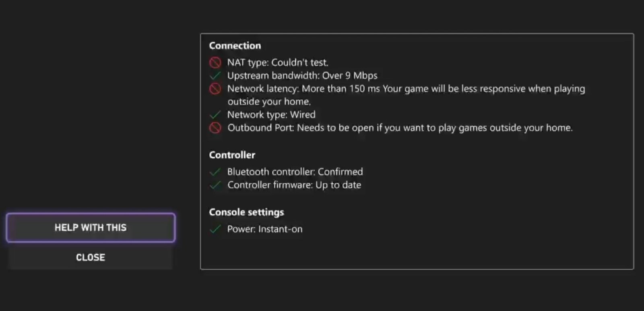Image resolution: width=644 pixels, height=311 pixels.
Task: Click the green checkmark beside Network type: Wired
Action: [215, 115]
